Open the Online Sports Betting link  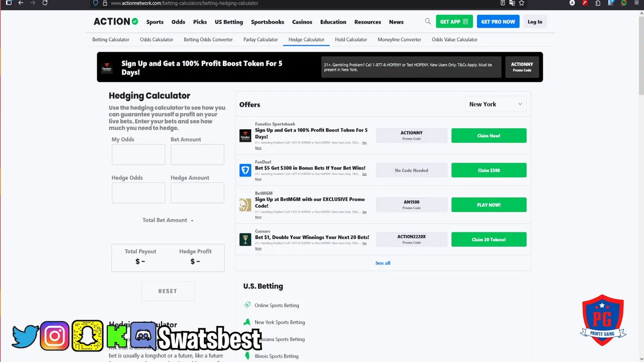click(x=277, y=305)
